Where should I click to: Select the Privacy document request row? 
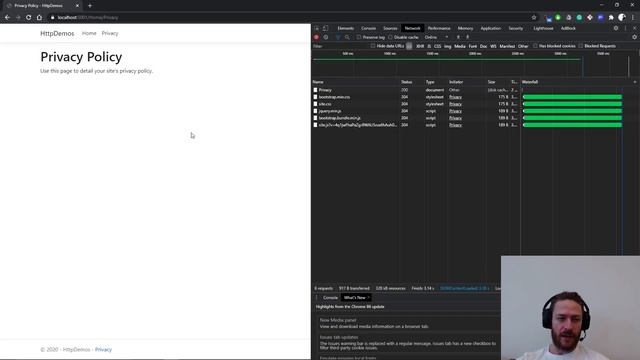(416, 90)
